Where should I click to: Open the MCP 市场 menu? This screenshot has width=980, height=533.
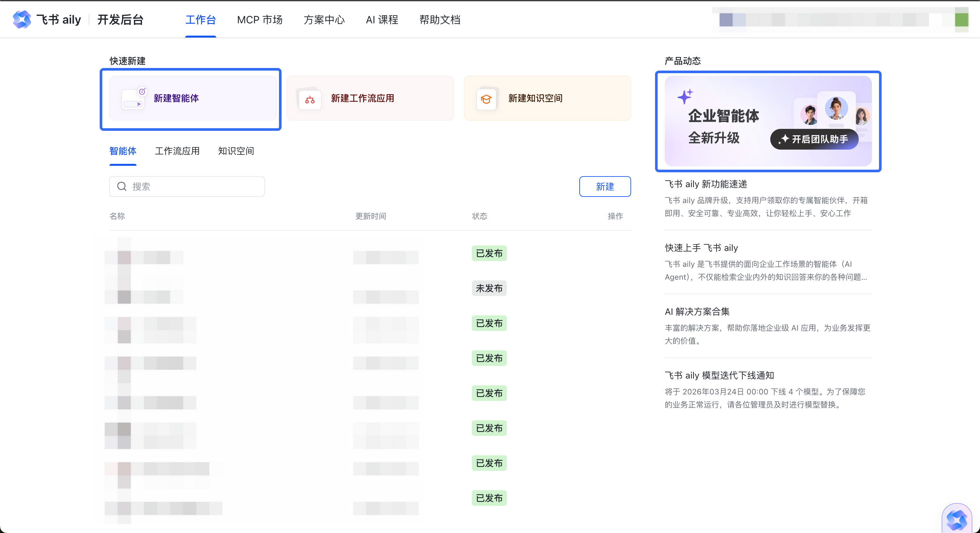[260, 20]
